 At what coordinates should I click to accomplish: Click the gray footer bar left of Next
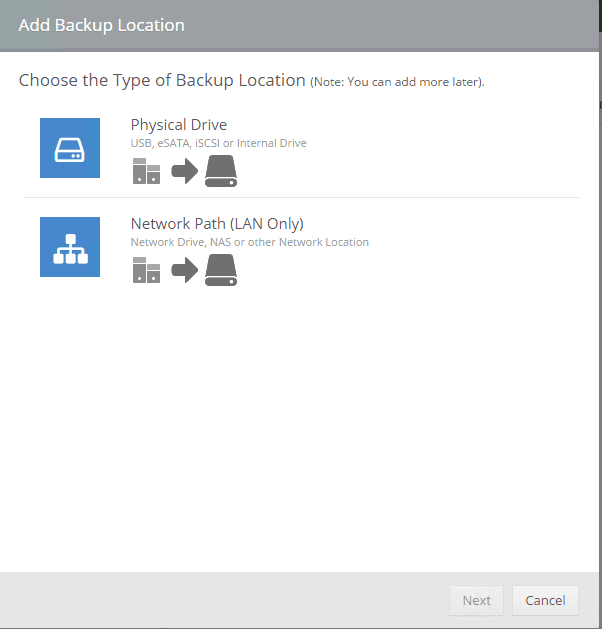click(x=220, y=600)
